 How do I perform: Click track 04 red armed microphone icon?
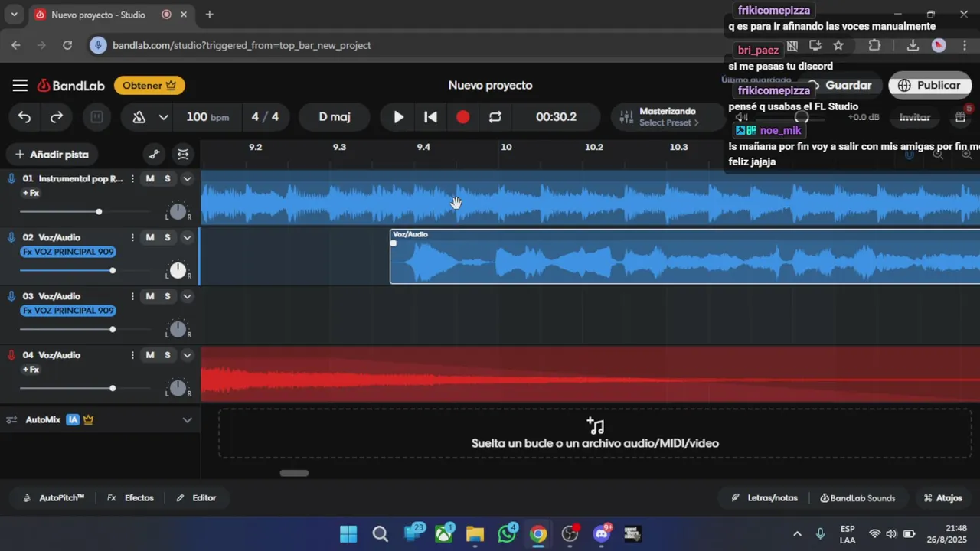pyautogui.click(x=11, y=355)
